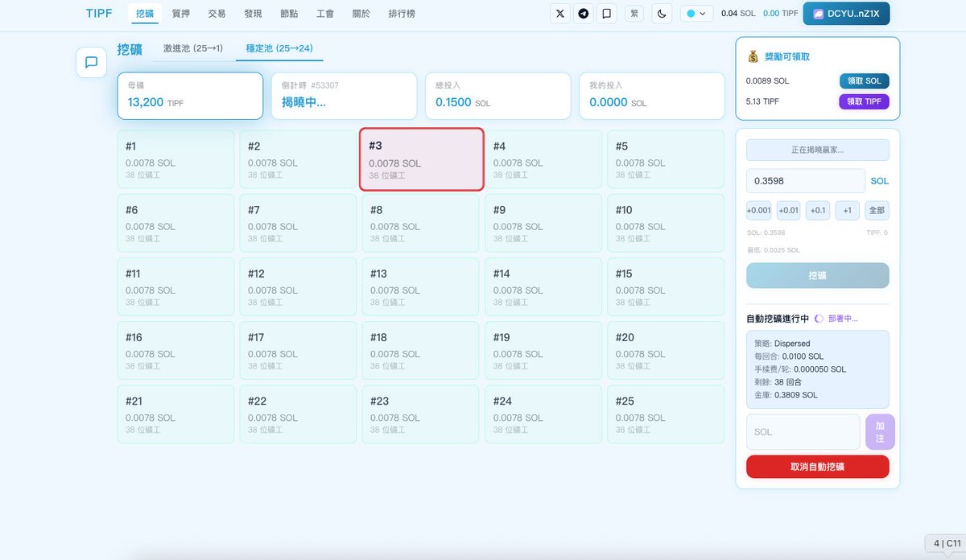This screenshot has width=966, height=560.
Task: Open the 質押 nav tab
Action: (180, 14)
